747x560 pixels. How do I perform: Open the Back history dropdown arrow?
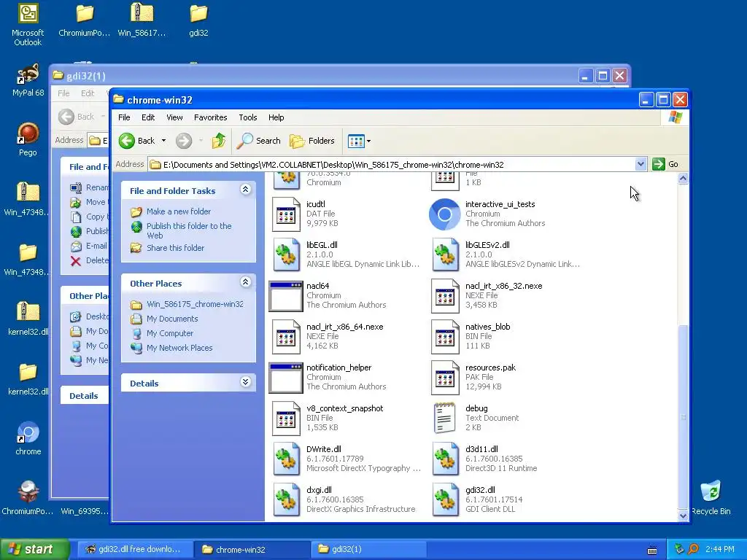point(163,141)
